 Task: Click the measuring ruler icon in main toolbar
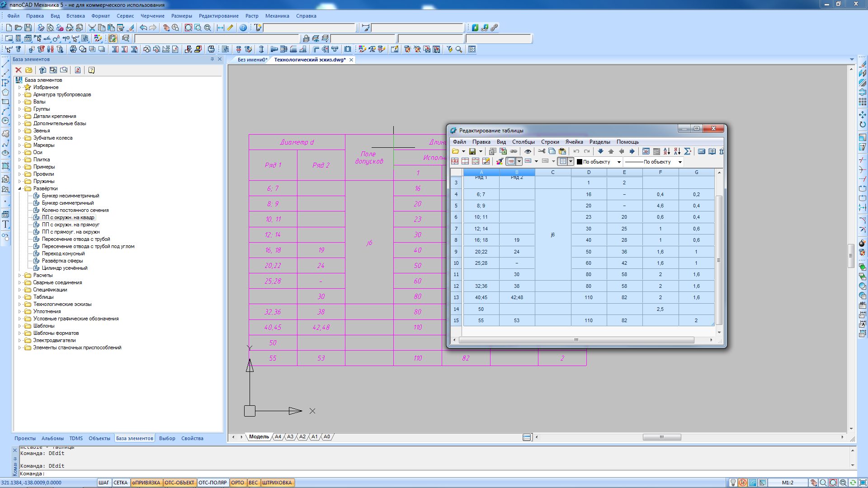[x=230, y=28]
